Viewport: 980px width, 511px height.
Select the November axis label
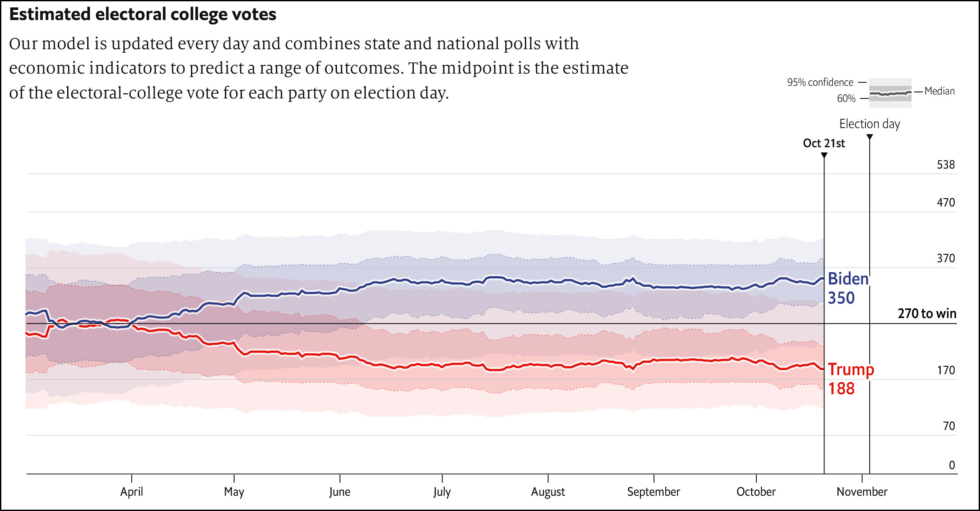click(862, 492)
